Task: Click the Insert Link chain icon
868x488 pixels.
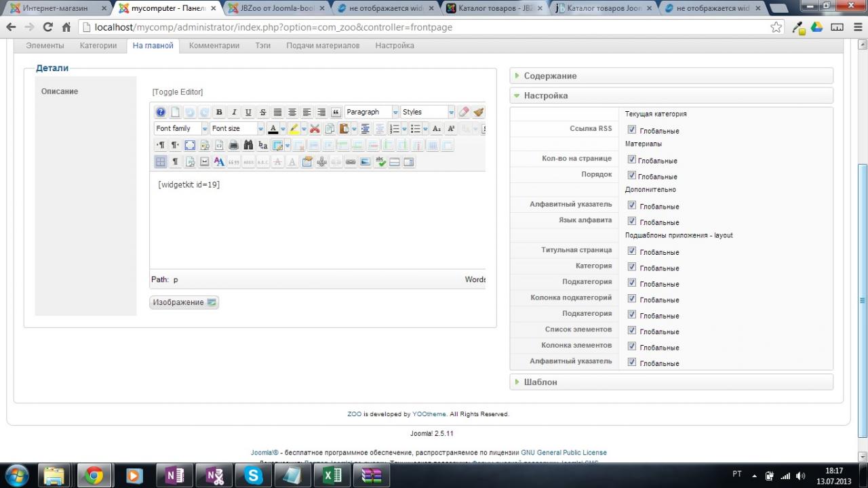Action: pos(351,162)
